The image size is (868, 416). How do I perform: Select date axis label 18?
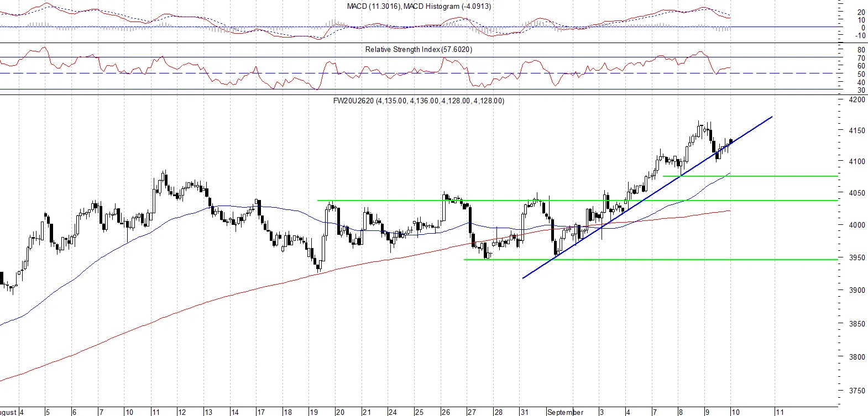[287, 412]
